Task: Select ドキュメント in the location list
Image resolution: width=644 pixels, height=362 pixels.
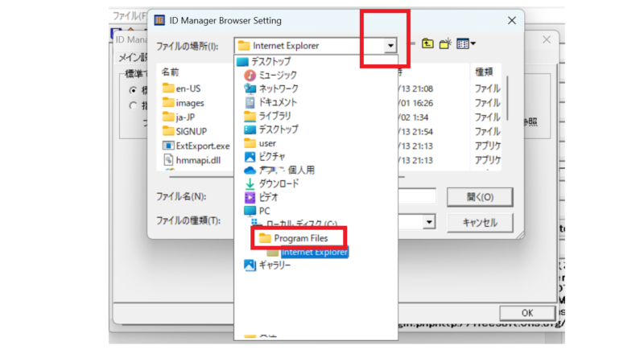Action: [x=270, y=102]
